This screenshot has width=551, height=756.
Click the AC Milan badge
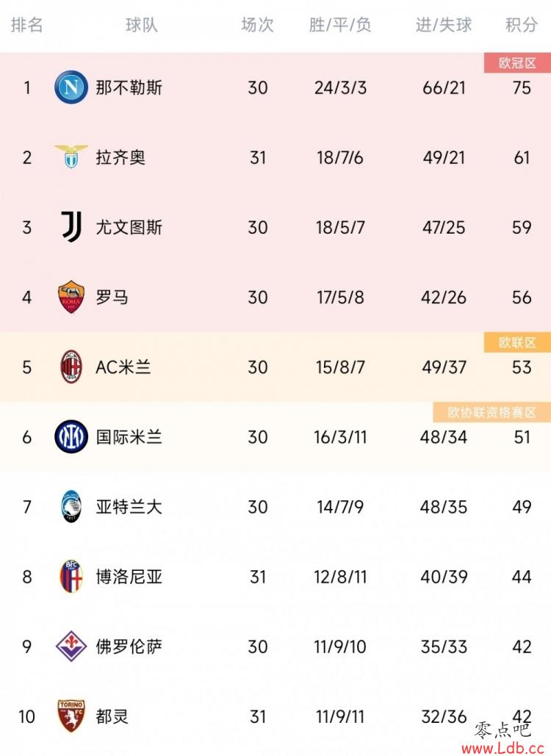71,367
